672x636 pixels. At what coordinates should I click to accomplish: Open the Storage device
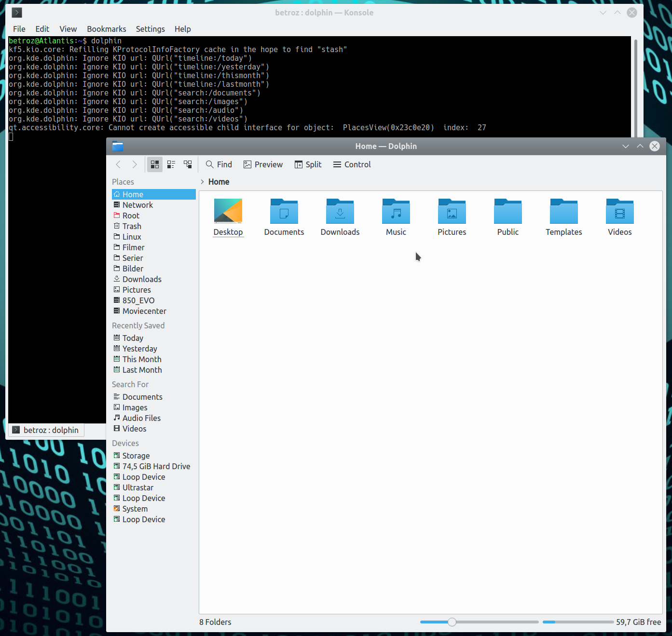(x=154, y=456)
